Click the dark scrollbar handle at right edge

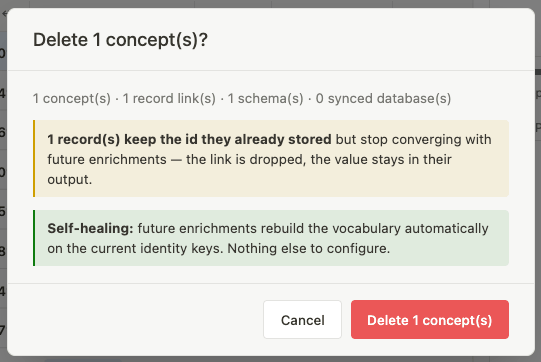[538, 72]
